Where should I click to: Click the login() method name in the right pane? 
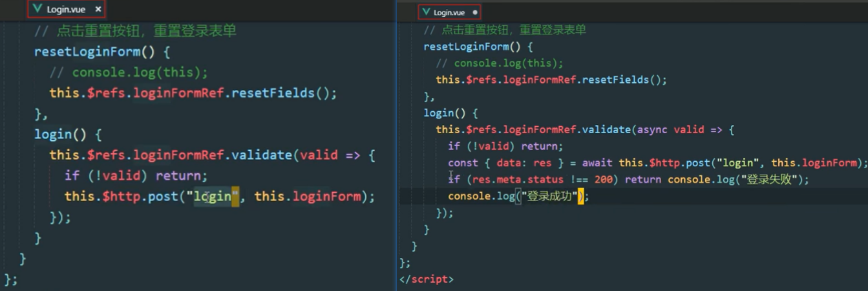(x=445, y=113)
